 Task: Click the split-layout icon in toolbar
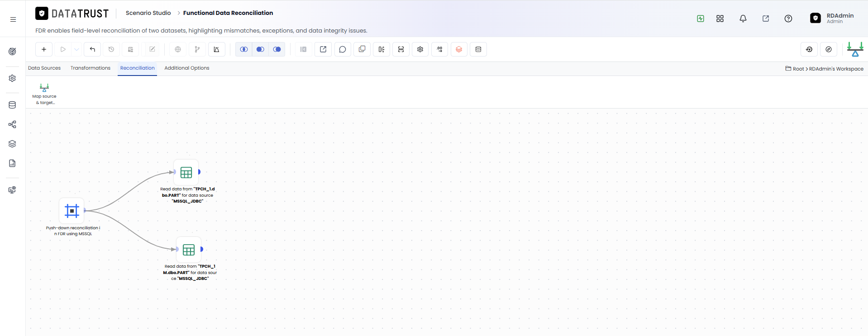point(382,49)
